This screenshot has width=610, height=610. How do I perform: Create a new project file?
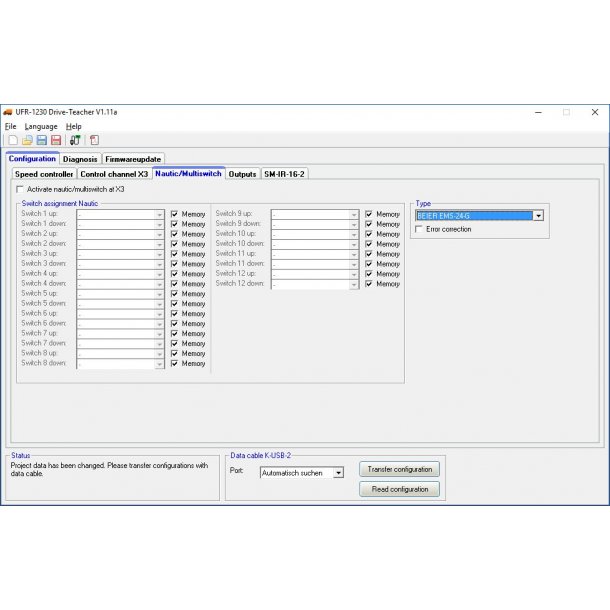point(13,140)
